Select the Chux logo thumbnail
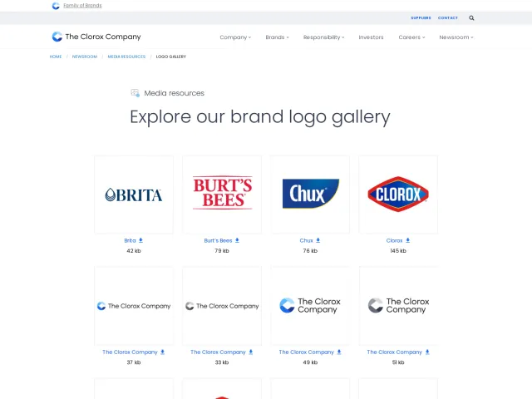This screenshot has height=399, width=532. 310,195
